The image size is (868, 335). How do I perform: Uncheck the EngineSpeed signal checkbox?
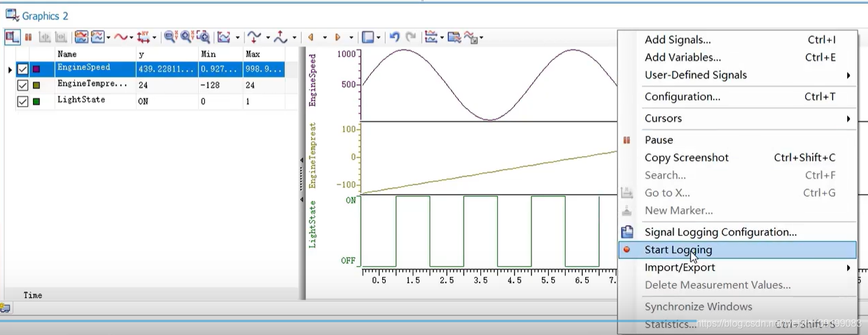point(23,69)
